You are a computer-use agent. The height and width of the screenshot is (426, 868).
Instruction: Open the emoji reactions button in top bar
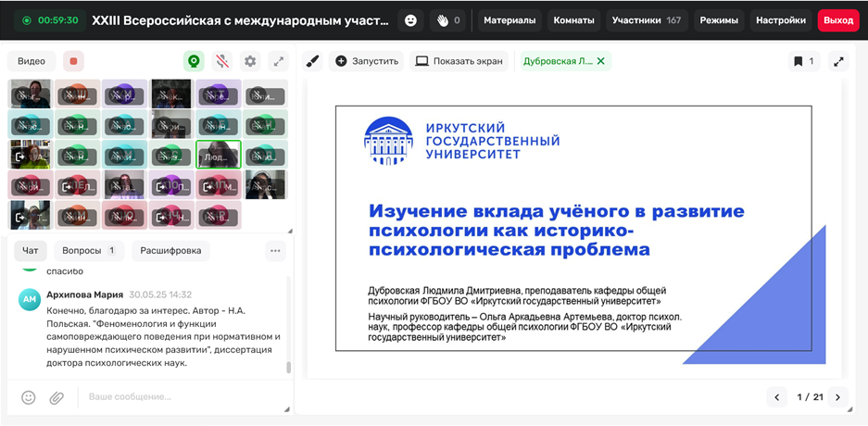tap(410, 20)
